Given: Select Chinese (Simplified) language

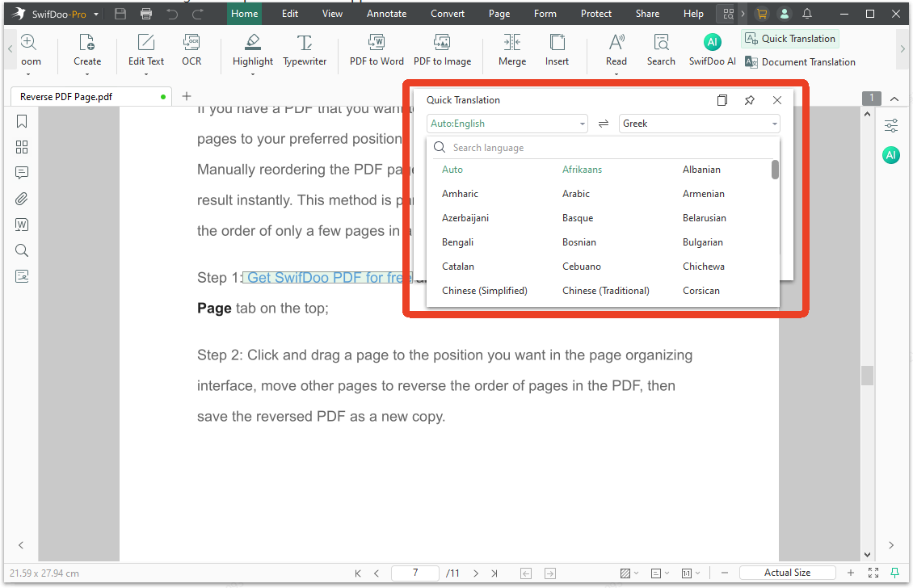Looking at the screenshot, I should (x=485, y=291).
